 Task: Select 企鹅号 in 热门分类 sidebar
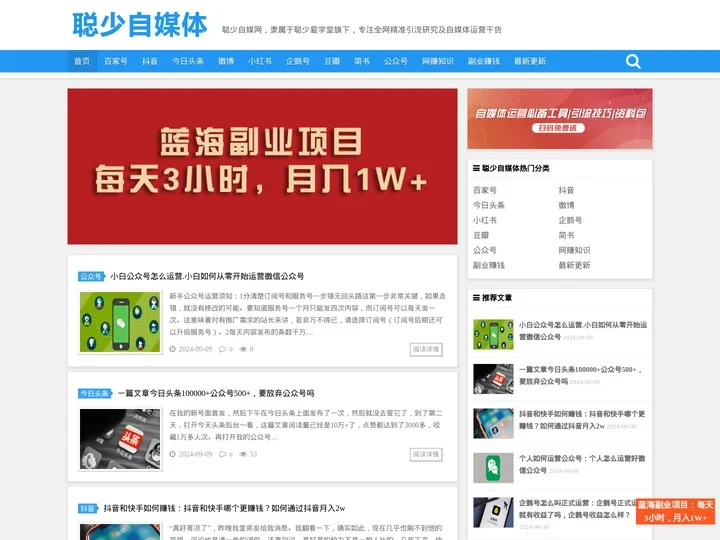(x=570, y=220)
